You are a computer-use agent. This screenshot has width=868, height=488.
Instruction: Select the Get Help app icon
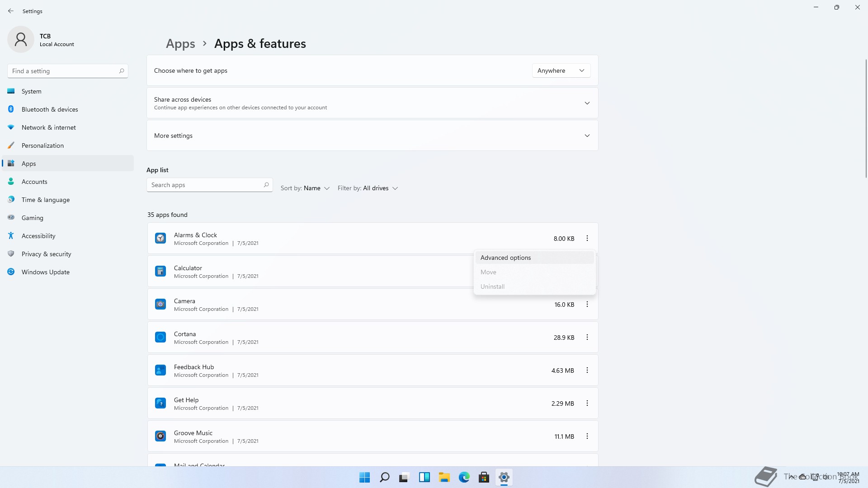[x=160, y=403]
